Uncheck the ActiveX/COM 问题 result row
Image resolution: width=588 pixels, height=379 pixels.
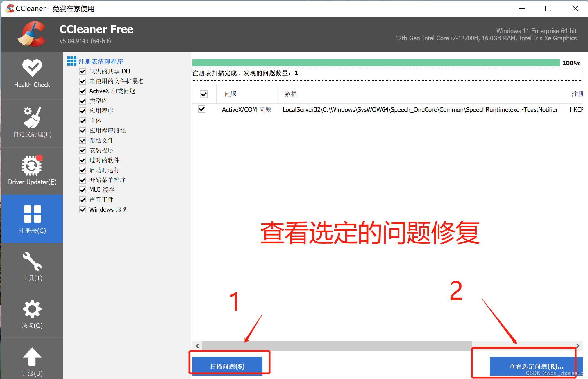202,109
